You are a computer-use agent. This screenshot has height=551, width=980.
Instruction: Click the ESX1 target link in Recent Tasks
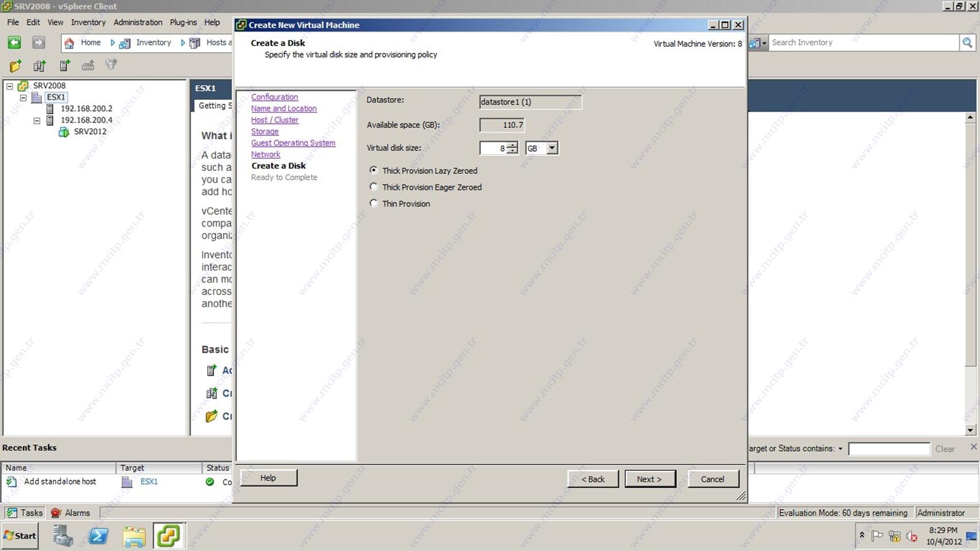click(149, 482)
